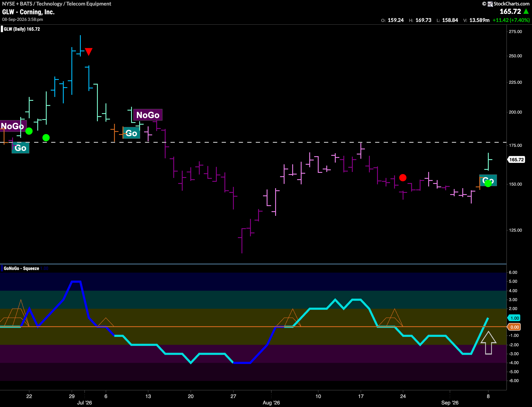Click the 1.00 squeeze value tag

point(514,318)
